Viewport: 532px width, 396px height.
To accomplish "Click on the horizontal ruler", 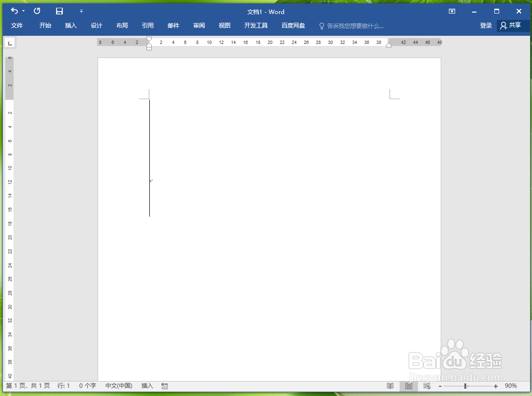I will (269, 43).
